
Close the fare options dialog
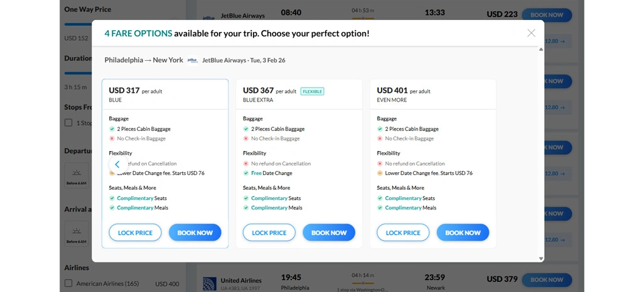pyautogui.click(x=531, y=33)
